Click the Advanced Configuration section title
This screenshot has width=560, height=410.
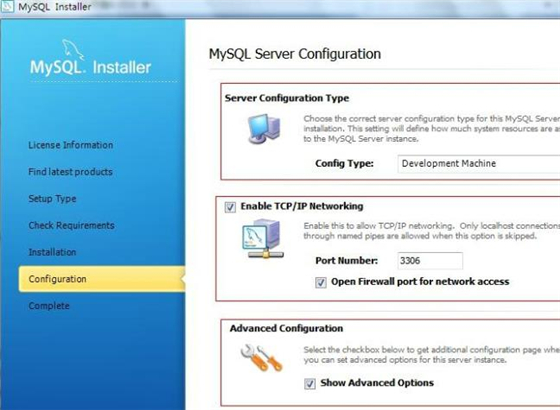tap(286, 329)
